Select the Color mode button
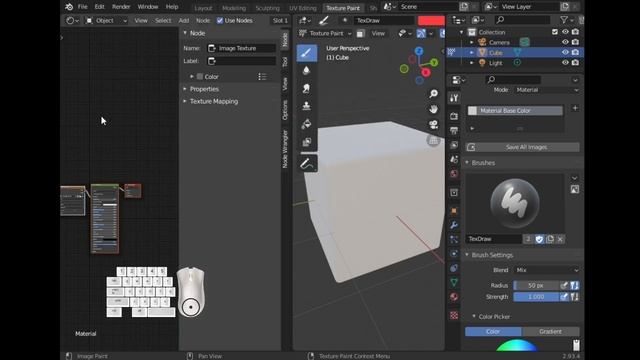Viewport: 640px width, 360px height. 493,331
